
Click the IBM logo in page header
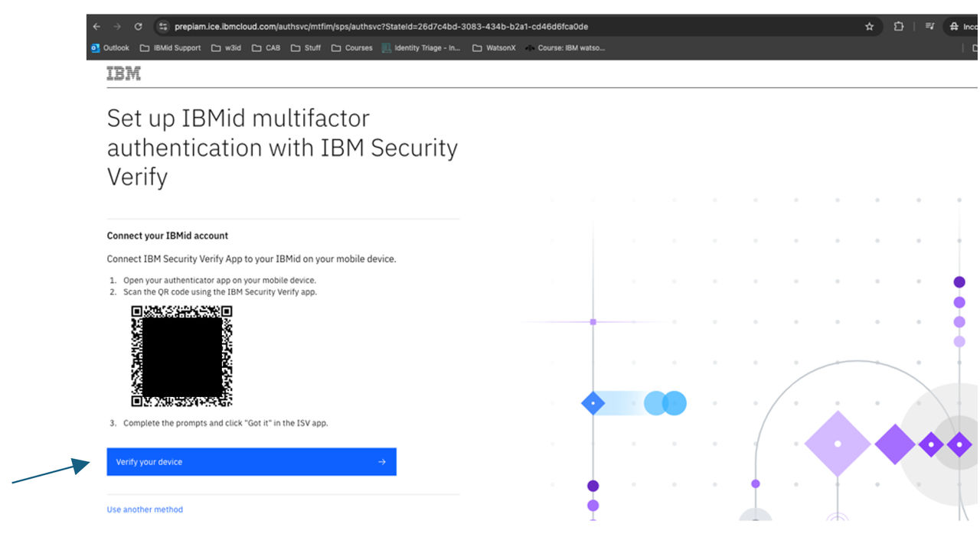(x=123, y=74)
